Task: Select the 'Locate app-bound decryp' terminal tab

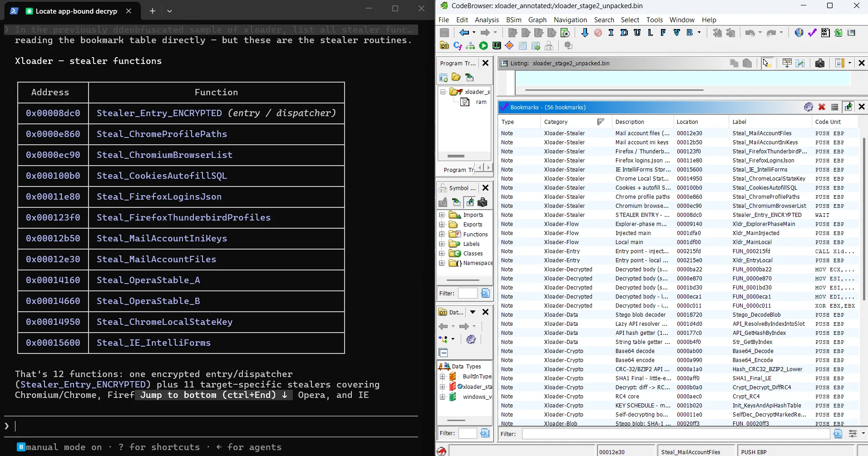Action: tap(73, 11)
